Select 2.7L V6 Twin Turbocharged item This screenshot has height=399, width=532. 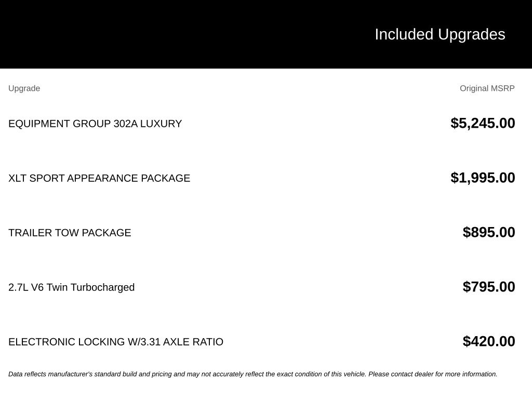point(71,287)
